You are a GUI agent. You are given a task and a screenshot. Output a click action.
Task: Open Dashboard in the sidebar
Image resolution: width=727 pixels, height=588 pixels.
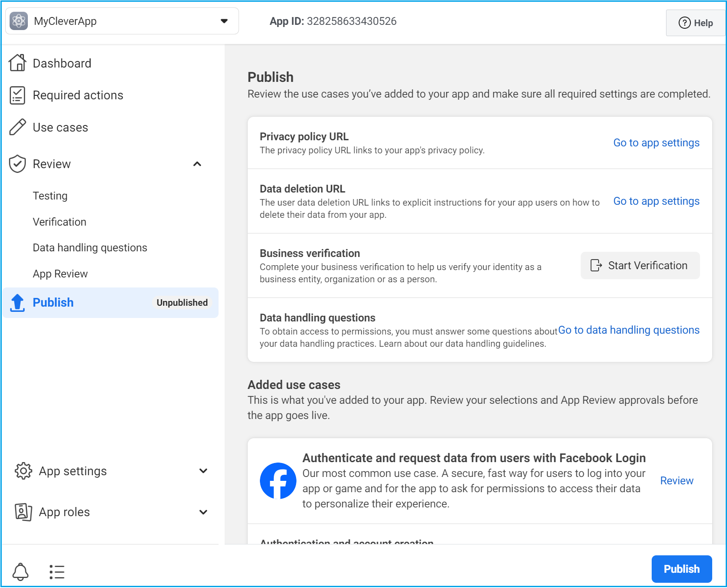click(x=62, y=64)
